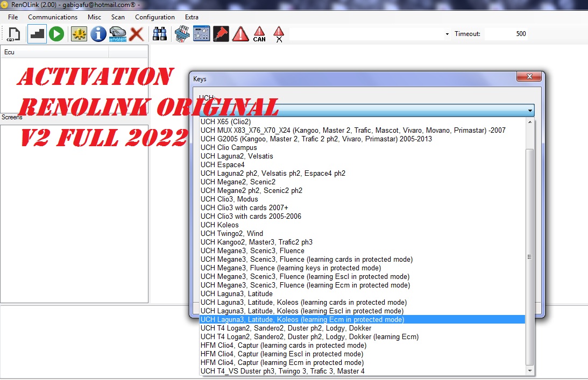Click the green play button
Image resolution: width=588 pixels, height=380 pixels.
pos(56,34)
